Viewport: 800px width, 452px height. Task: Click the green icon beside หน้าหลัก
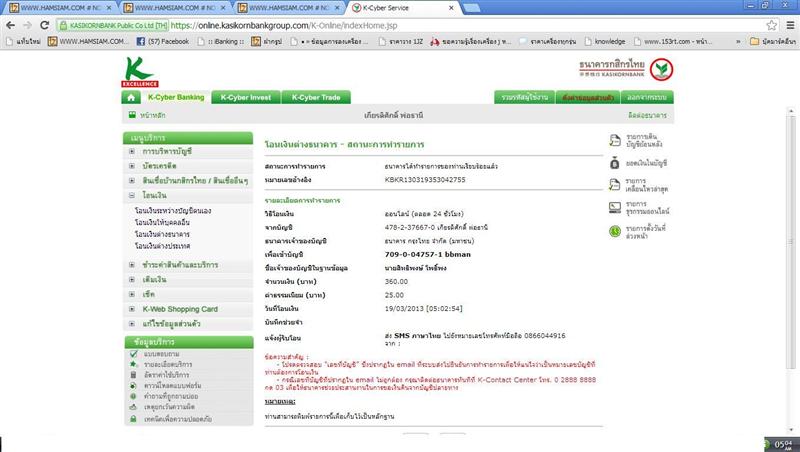pos(132,115)
